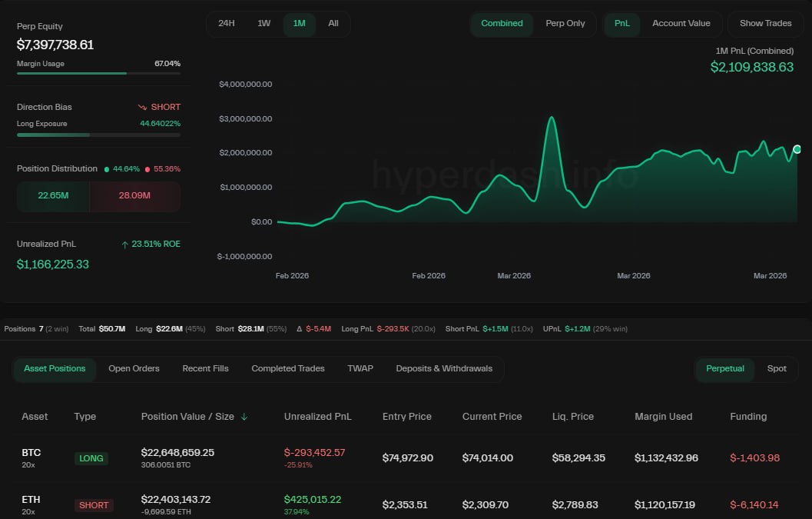
Task: Switch to the Recent Fills tab
Action: 205,368
